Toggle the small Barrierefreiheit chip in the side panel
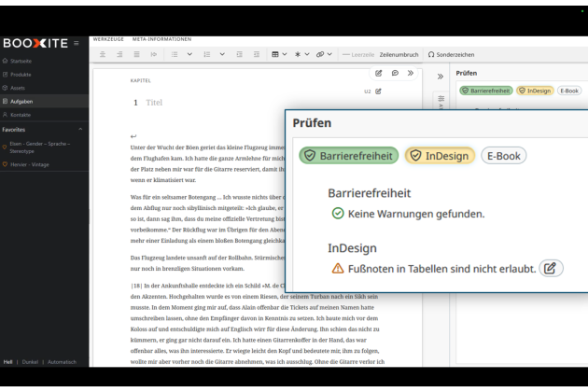This screenshot has width=588, height=392. point(486,91)
